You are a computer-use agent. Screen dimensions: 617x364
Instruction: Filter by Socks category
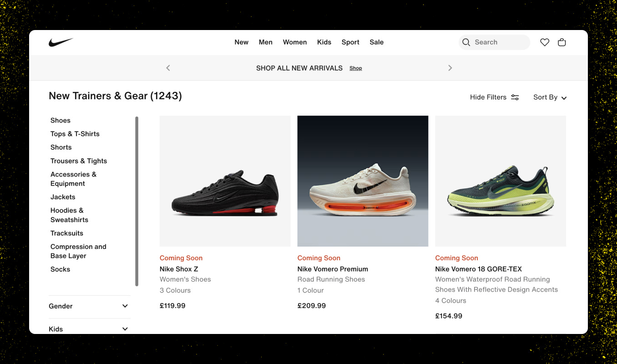pos(61,269)
